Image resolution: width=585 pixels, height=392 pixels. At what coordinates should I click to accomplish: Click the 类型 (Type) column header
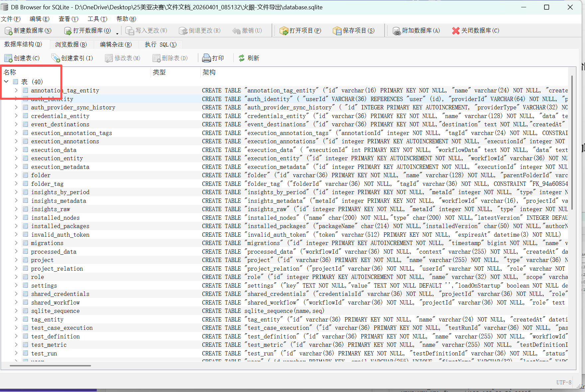click(x=176, y=72)
